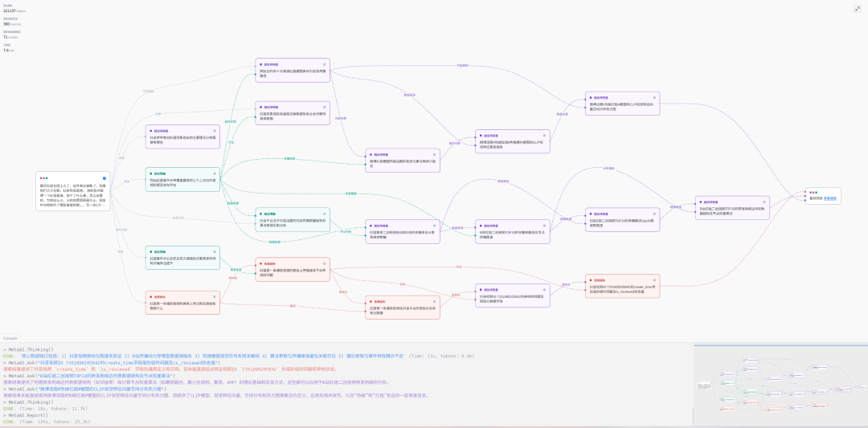Select the B站 三个二次创作视频 node
868x428 pixels.
tap(182, 180)
